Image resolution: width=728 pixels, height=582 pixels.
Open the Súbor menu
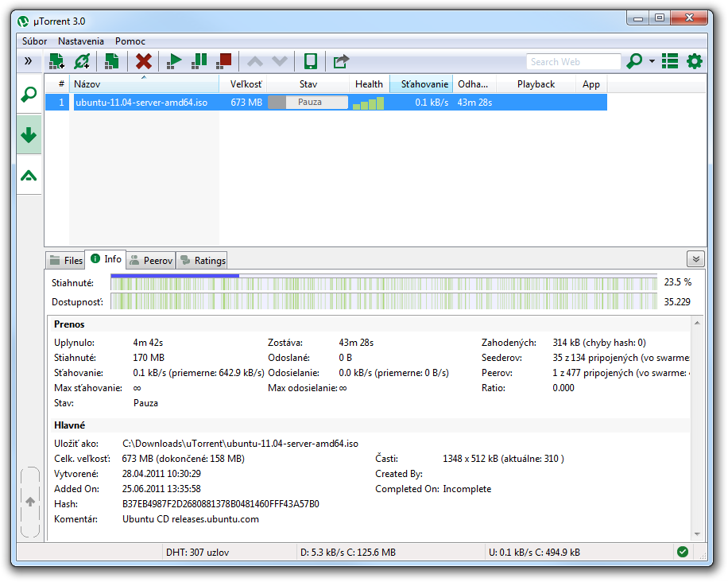click(35, 41)
